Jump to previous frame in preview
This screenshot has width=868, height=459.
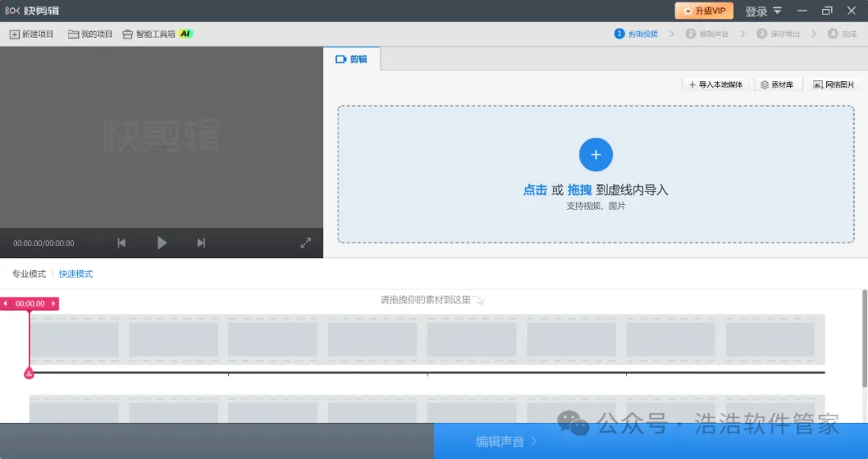click(122, 243)
